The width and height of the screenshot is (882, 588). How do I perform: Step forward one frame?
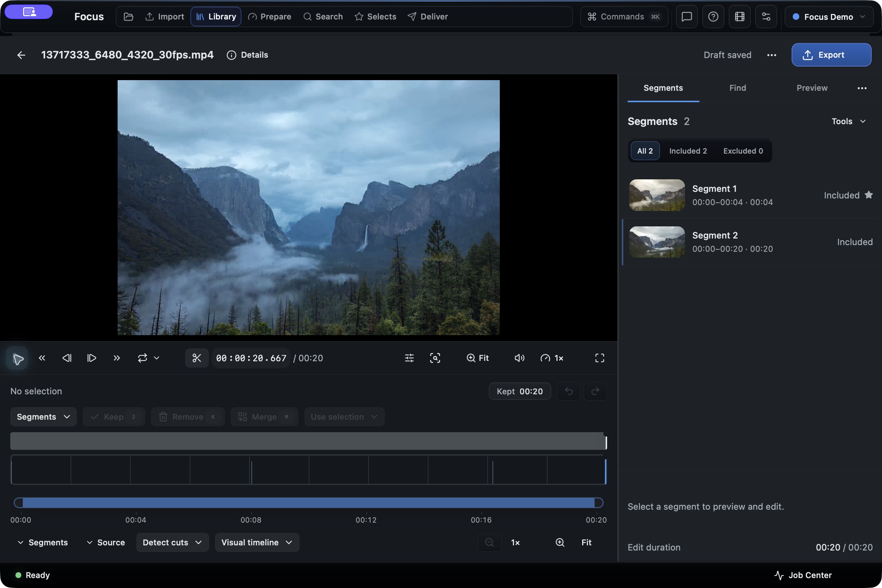(x=92, y=358)
